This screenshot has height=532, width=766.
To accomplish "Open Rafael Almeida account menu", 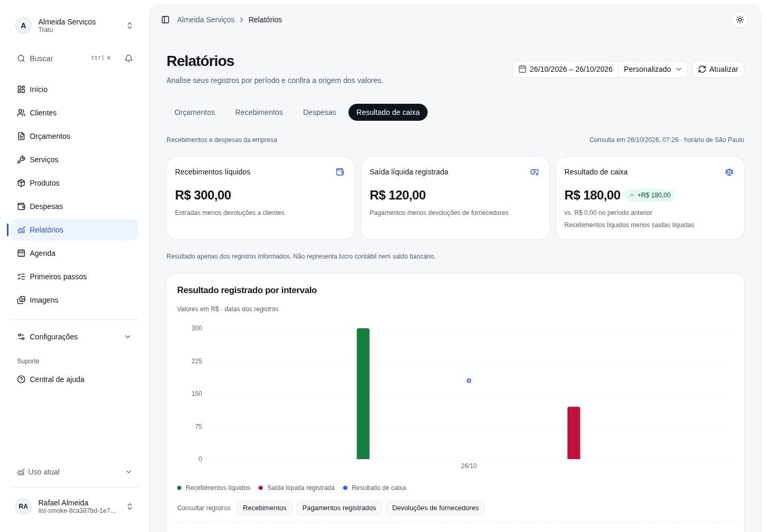I will point(74,506).
